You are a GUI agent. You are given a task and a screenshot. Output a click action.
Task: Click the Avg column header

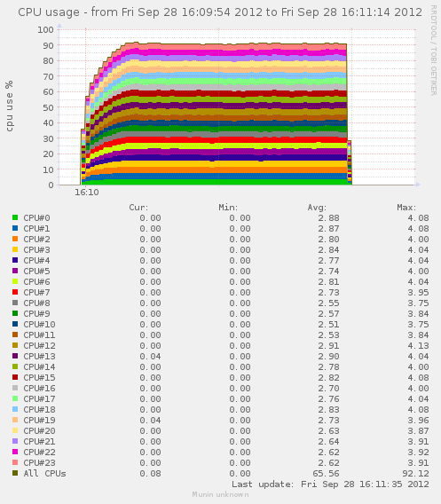317,208
